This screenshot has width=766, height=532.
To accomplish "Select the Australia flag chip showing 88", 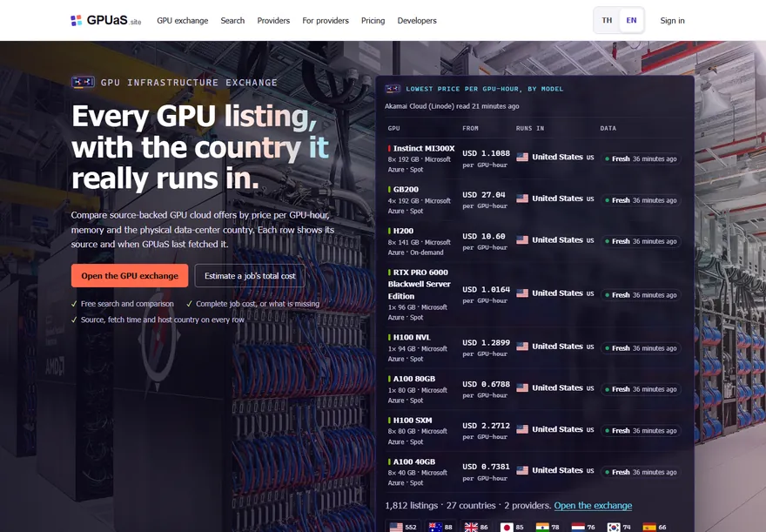I will (440, 527).
